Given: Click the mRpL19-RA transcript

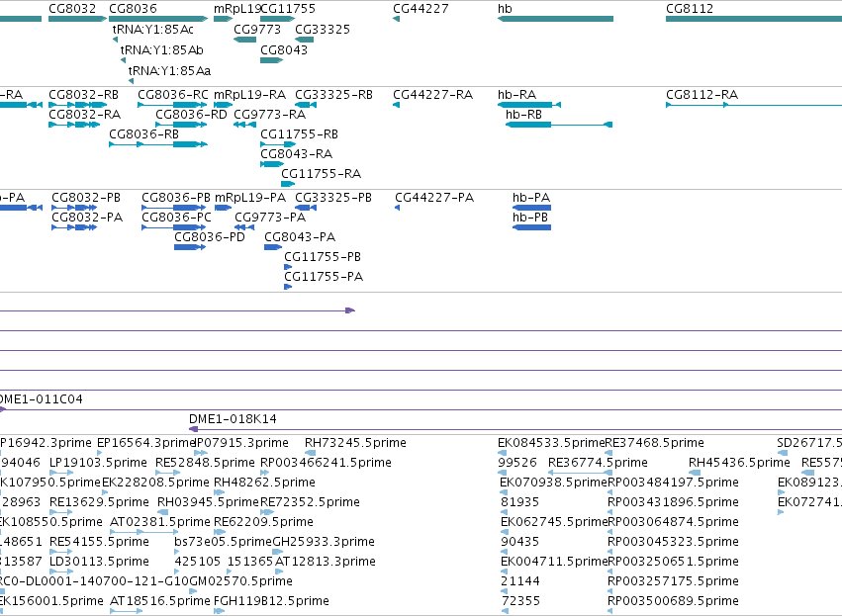Looking at the screenshot, I should (223, 105).
